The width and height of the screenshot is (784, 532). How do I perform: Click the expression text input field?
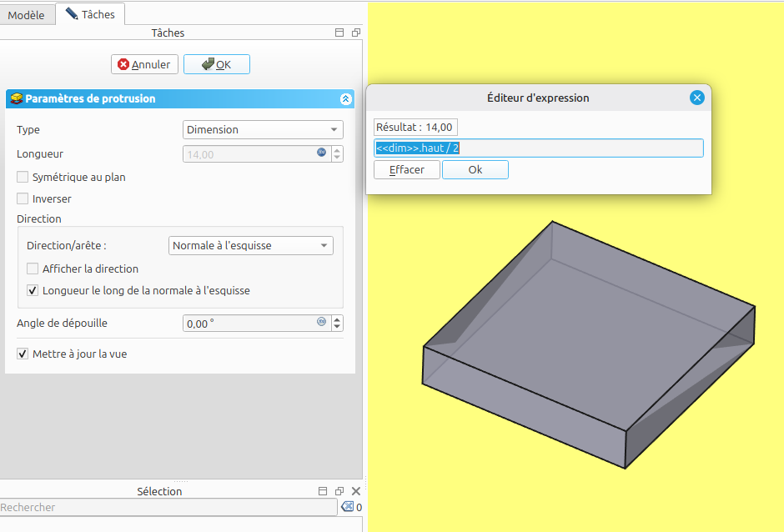click(x=539, y=148)
